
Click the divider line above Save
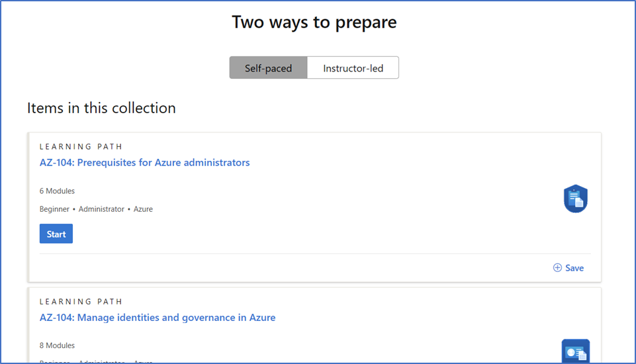(x=315, y=254)
